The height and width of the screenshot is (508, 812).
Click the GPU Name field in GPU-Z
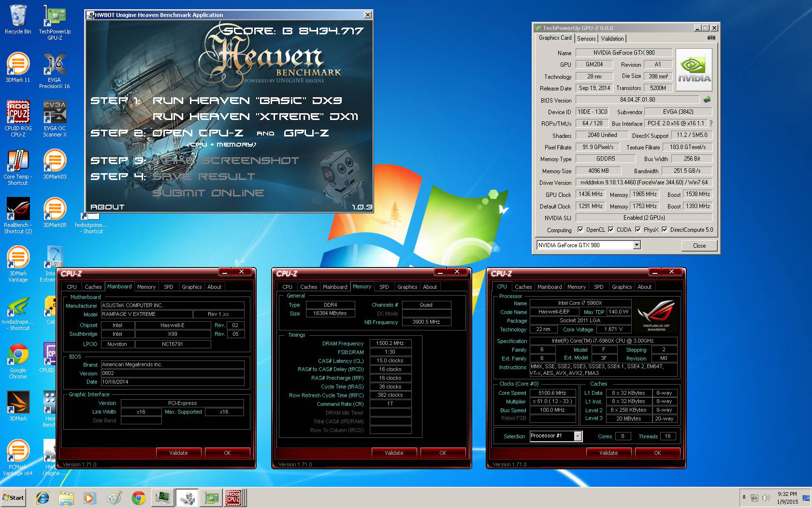point(623,53)
